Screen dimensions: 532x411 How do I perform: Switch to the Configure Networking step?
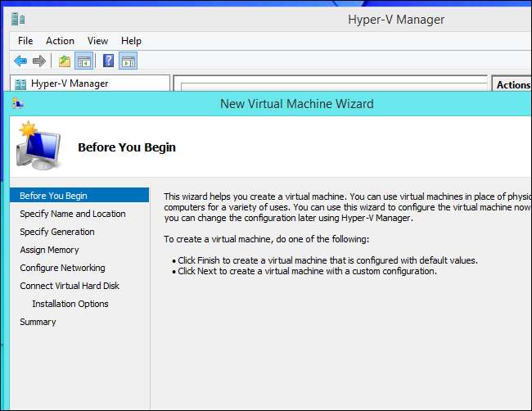click(62, 268)
